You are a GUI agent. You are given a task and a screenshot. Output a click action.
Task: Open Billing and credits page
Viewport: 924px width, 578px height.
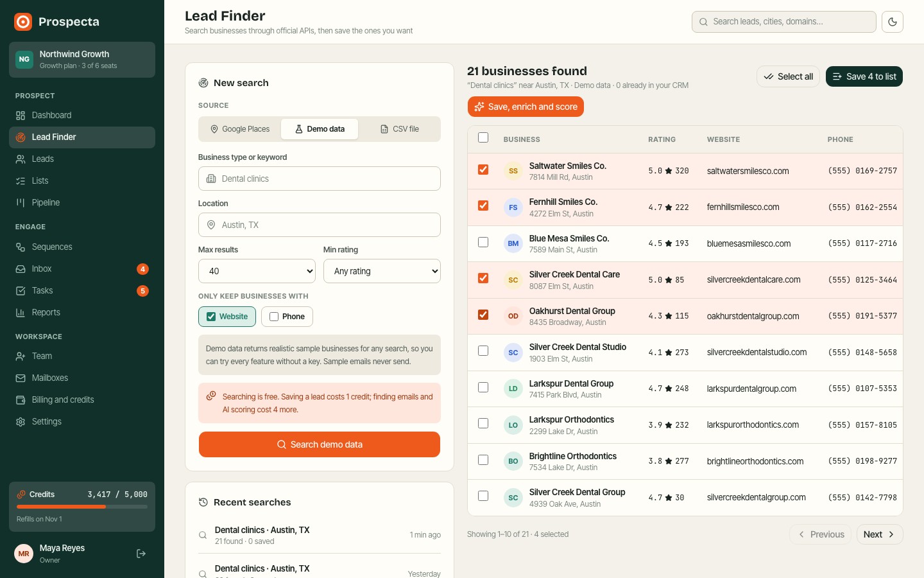coord(82,400)
